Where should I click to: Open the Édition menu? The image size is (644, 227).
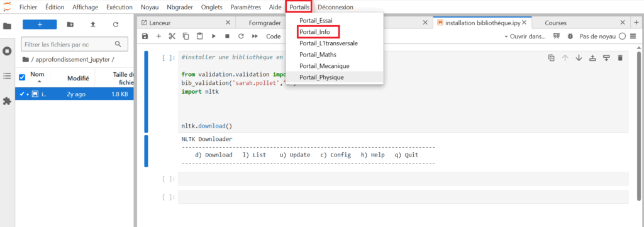coord(55,7)
